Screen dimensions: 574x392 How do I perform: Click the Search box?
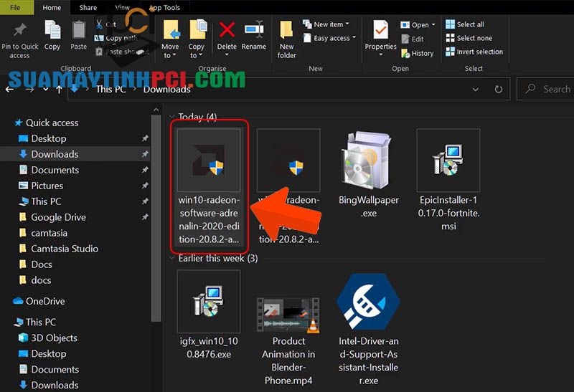(x=545, y=89)
